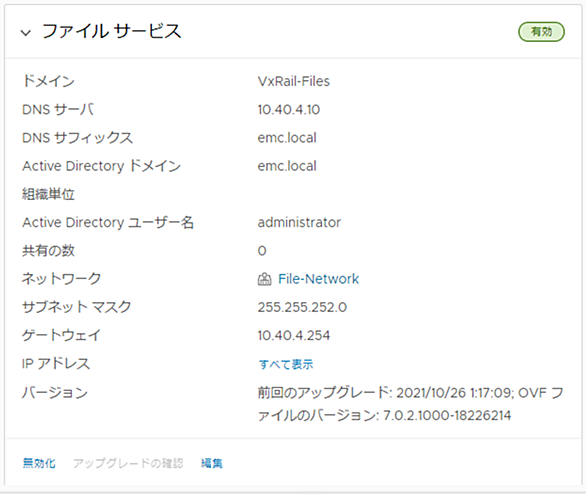Screen dimensions: 586x494
Task: Select the DNS server value 10.40.4.10
Action: point(289,109)
